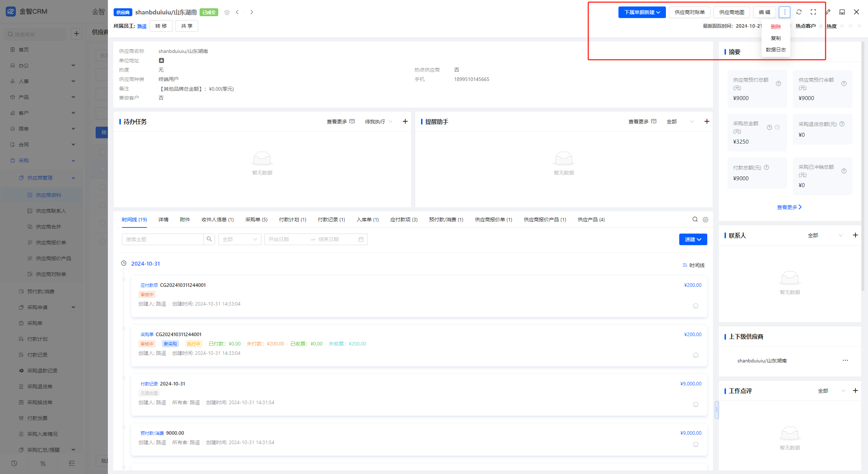
Task: Add a new 待办任务 with plus icon
Action: [405, 122]
